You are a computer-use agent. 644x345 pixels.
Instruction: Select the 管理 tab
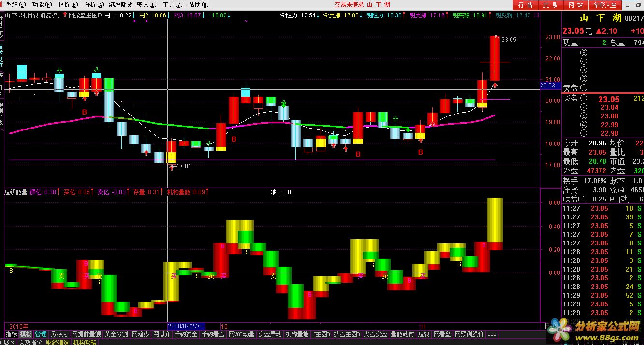coord(41,334)
